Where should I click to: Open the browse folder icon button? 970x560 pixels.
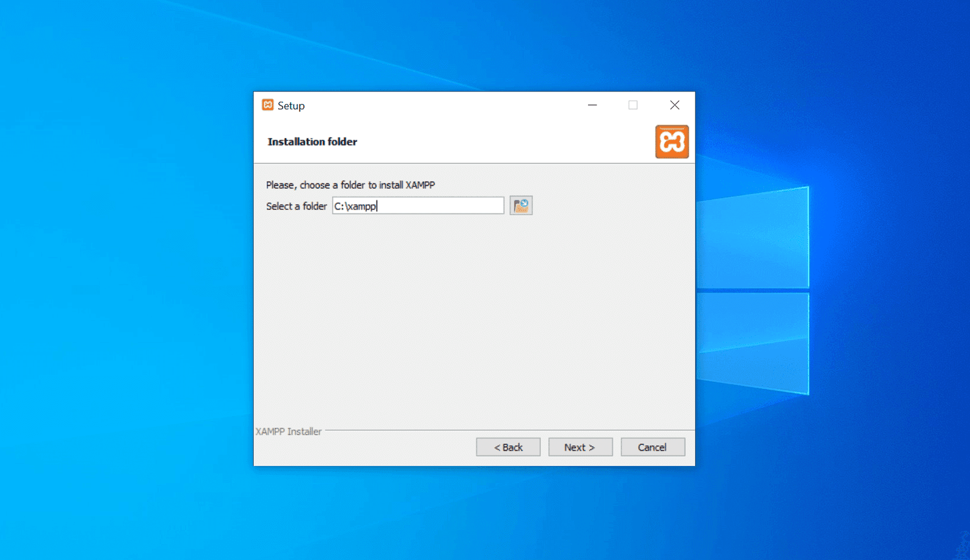click(521, 206)
